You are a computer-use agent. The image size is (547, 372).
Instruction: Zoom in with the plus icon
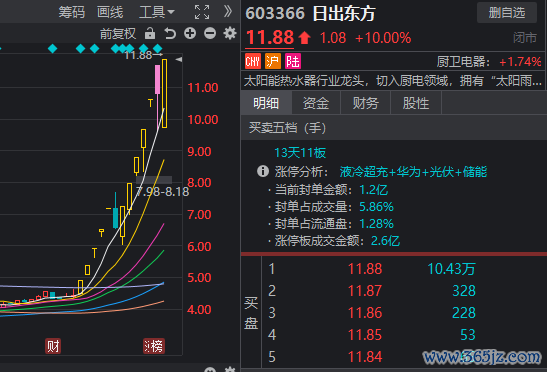point(190,34)
